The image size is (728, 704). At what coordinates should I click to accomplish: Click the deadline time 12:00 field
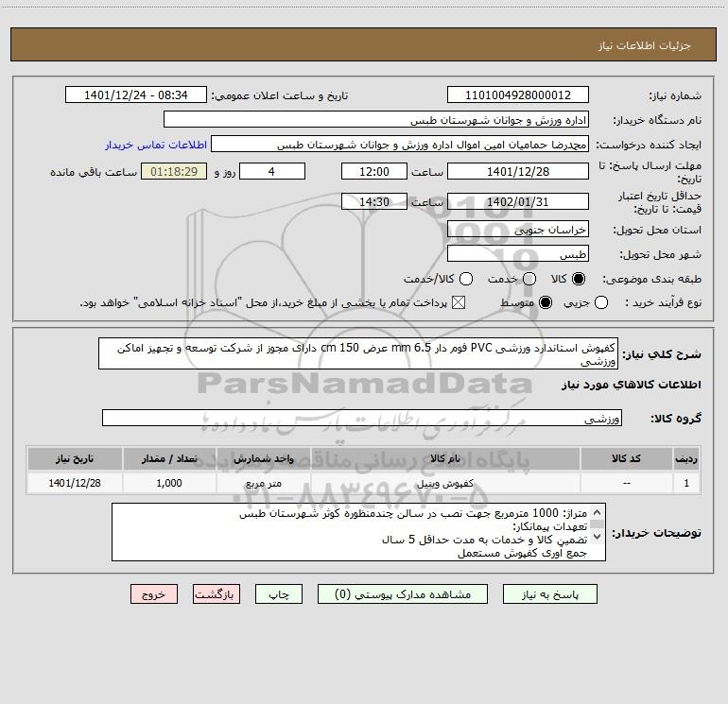[374, 171]
